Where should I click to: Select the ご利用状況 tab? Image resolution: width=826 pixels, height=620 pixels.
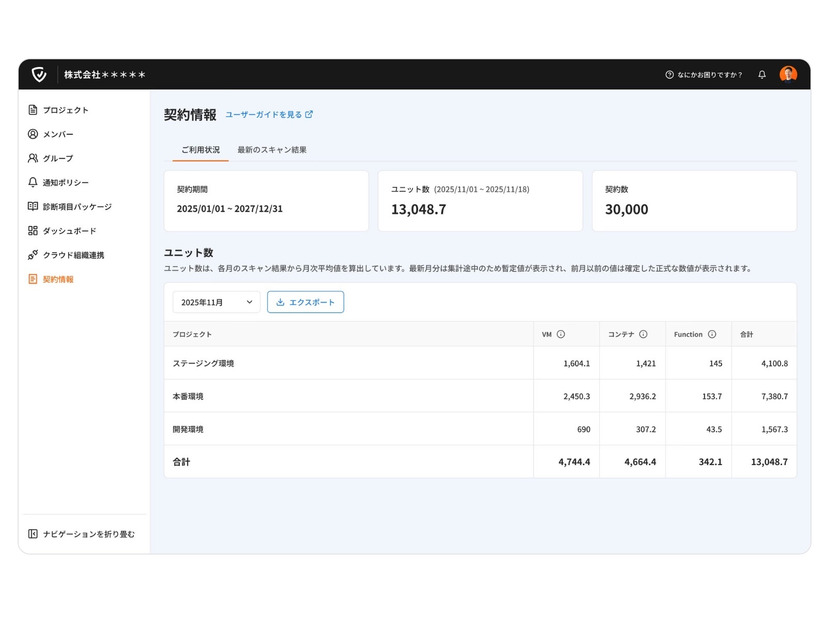coord(200,150)
